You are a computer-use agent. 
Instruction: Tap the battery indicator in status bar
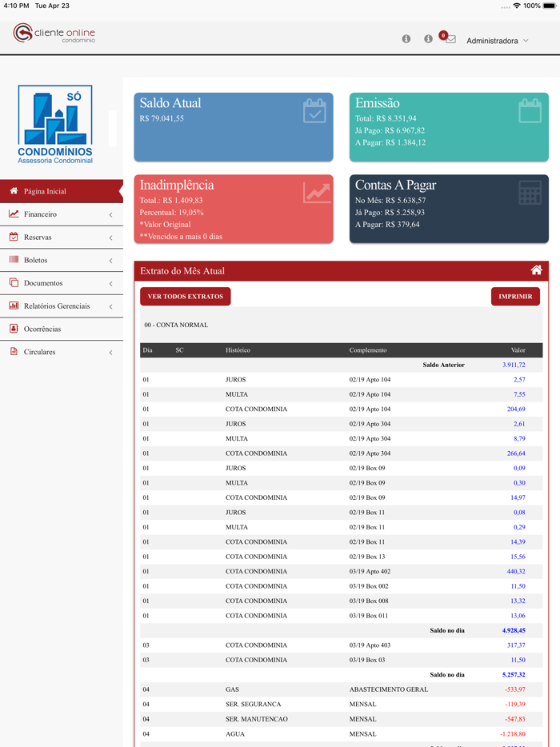pyautogui.click(x=550, y=6)
